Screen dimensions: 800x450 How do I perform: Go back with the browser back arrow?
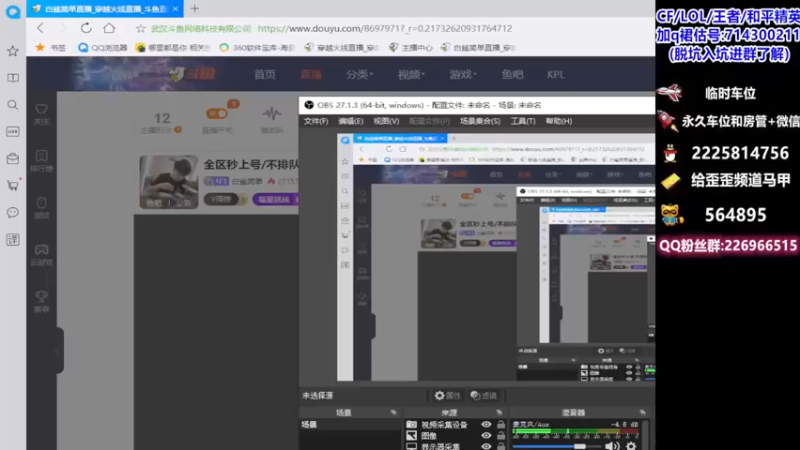click(x=40, y=28)
